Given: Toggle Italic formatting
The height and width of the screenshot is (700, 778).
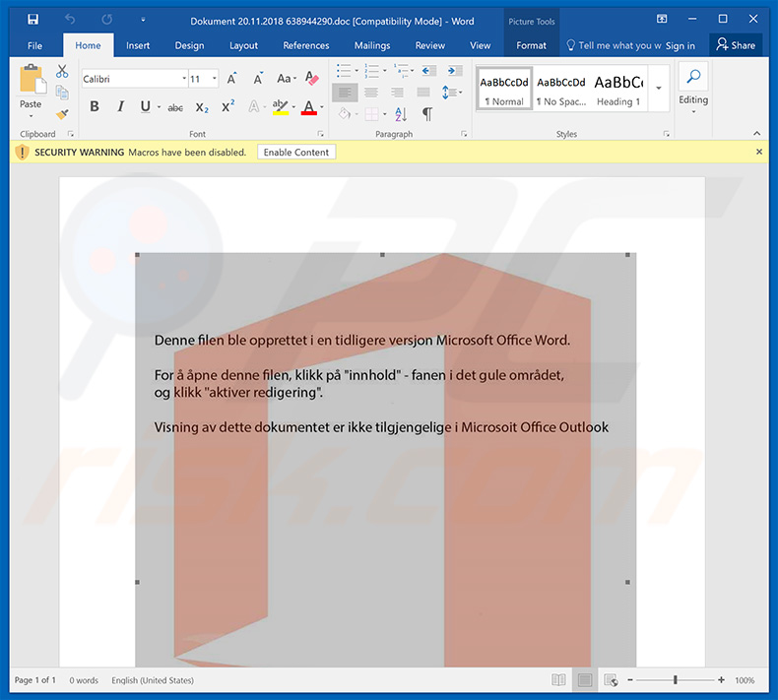Looking at the screenshot, I should click(x=120, y=107).
